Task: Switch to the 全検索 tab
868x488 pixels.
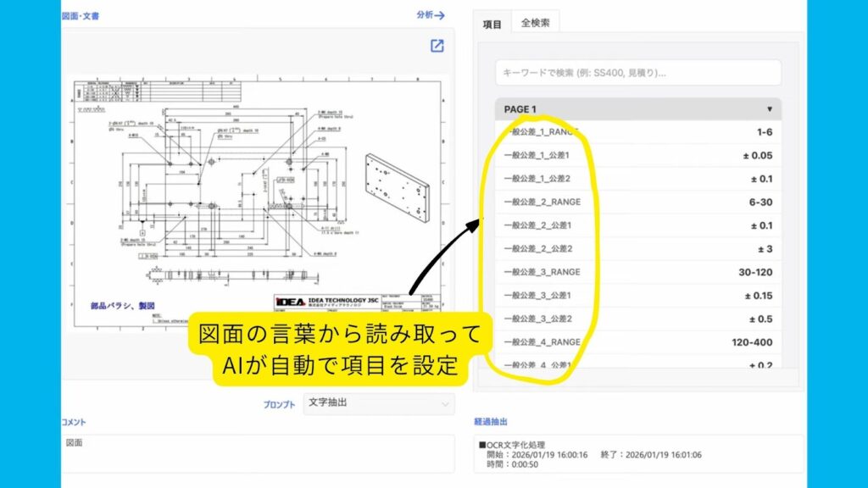Action: [x=535, y=23]
